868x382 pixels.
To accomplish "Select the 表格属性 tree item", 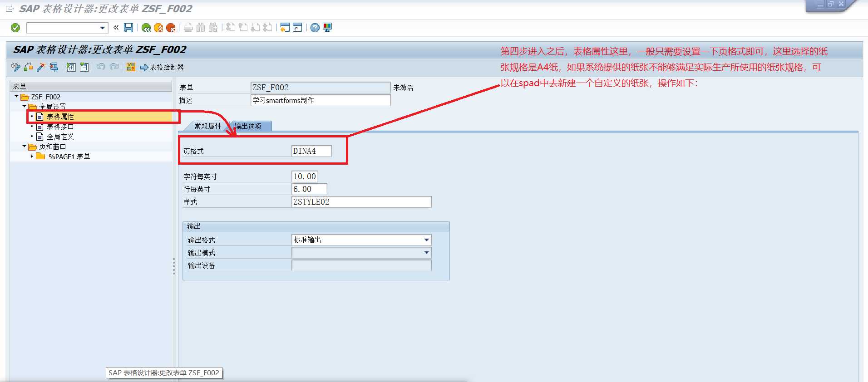I will click(x=60, y=117).
